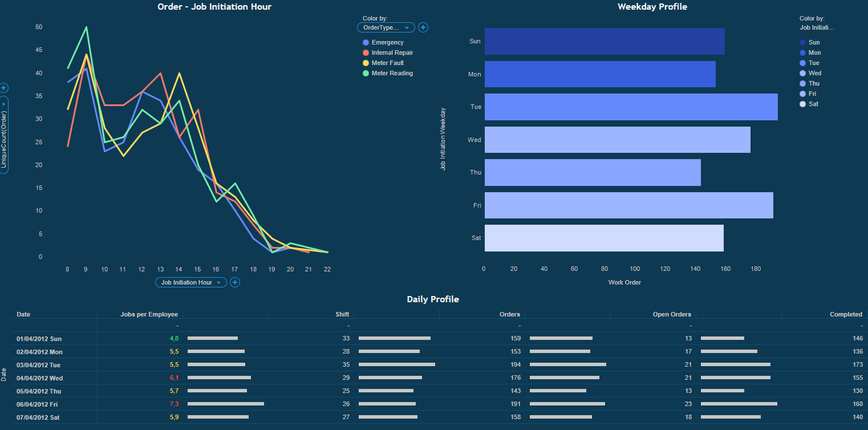Click the Sun legend dot in Weekday Profile
868x430 pixels.
pyautogui.click(x=803, y=43)
